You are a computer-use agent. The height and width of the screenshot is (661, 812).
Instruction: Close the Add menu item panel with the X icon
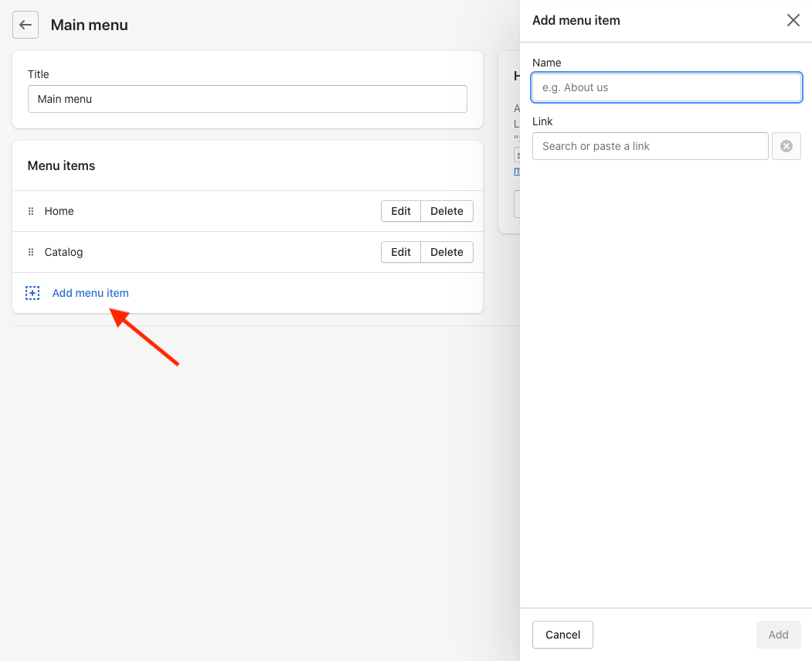pyautogui.click(x=793, y=20)
